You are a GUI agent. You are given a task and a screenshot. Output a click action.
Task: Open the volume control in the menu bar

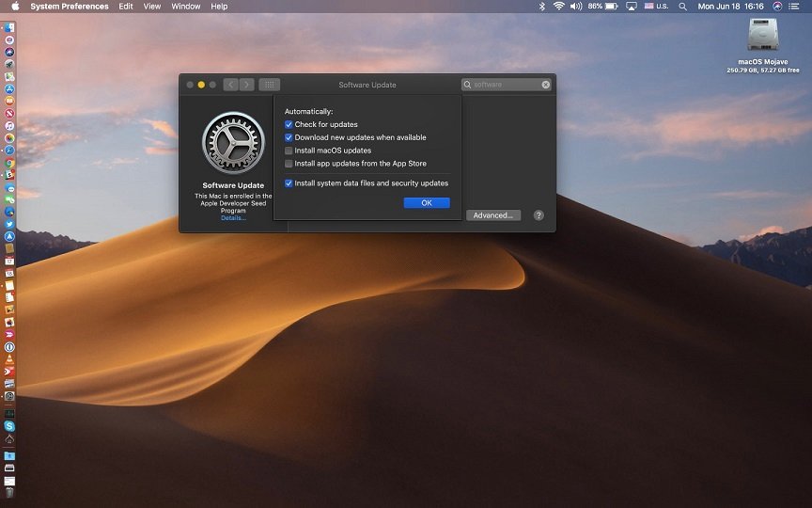[x=575, y=7]
